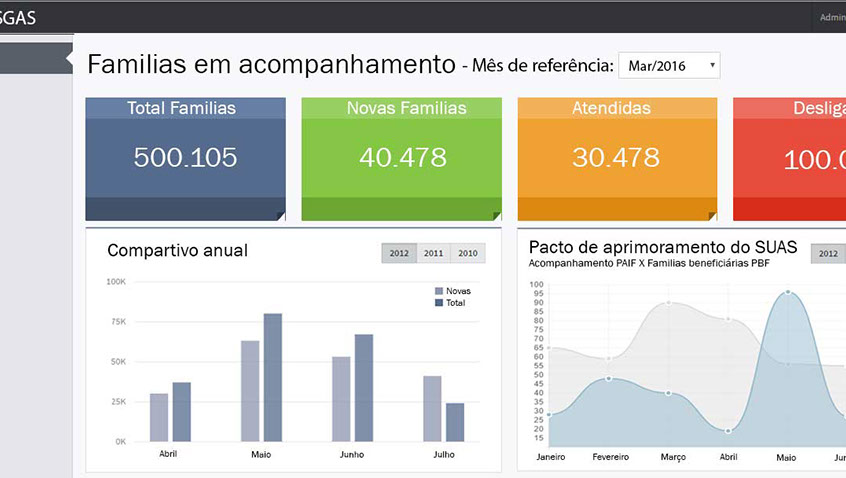
Task: Select the highlighted sidebar menu item
Action: pyautogui.click(x=34, y=59)
